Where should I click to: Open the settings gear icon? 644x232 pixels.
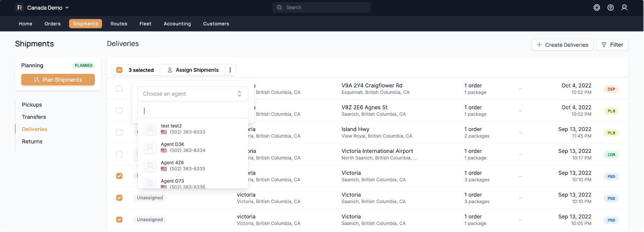(597, 8)
